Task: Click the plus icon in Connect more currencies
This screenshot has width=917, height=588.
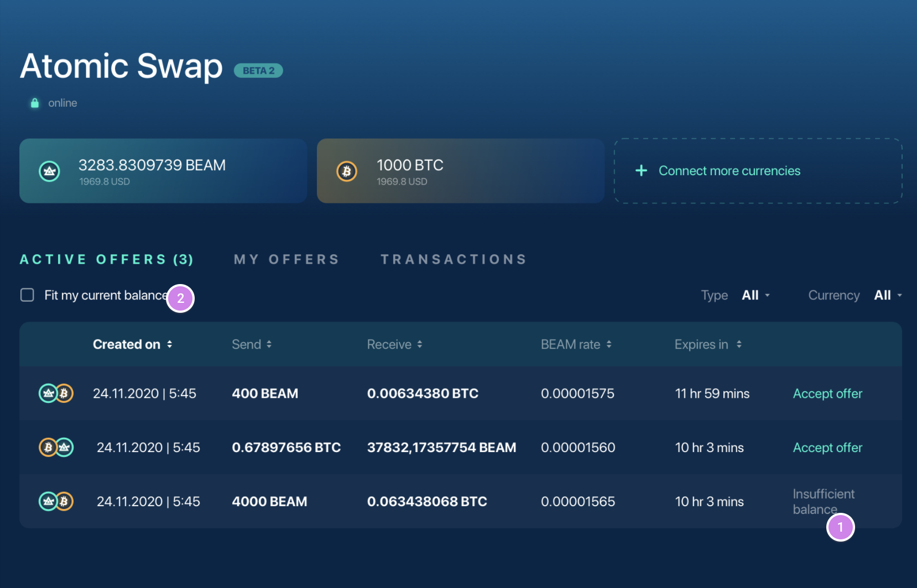Action: coord(640,171)
